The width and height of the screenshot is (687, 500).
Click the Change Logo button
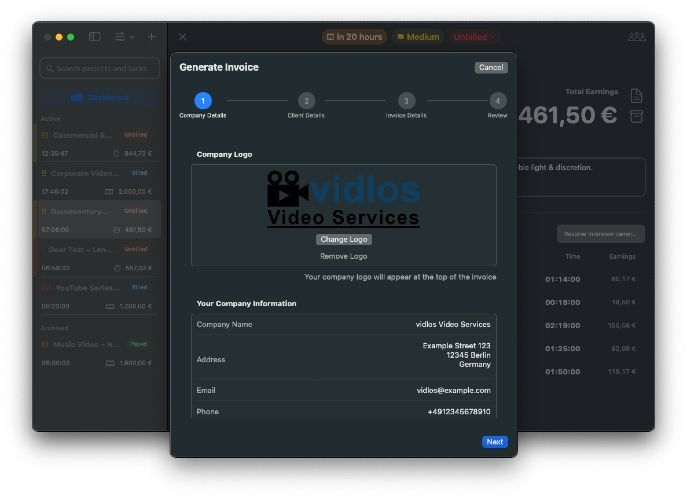[344, 239]
